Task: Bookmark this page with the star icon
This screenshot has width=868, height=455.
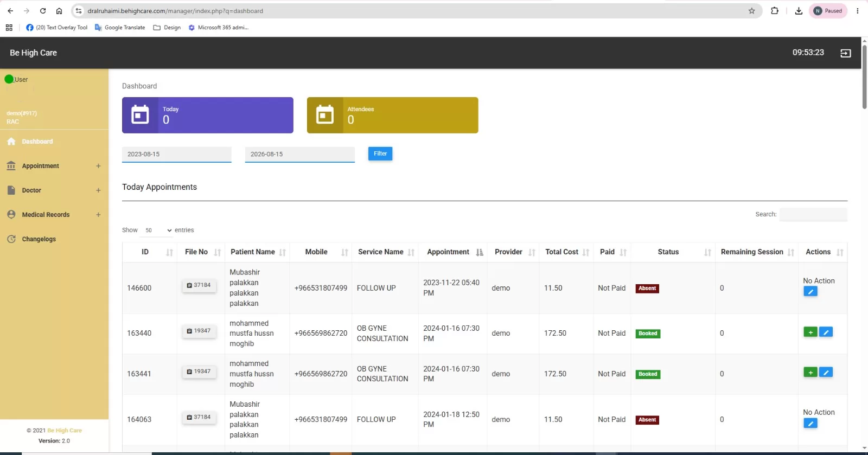Action: (752, 11)
